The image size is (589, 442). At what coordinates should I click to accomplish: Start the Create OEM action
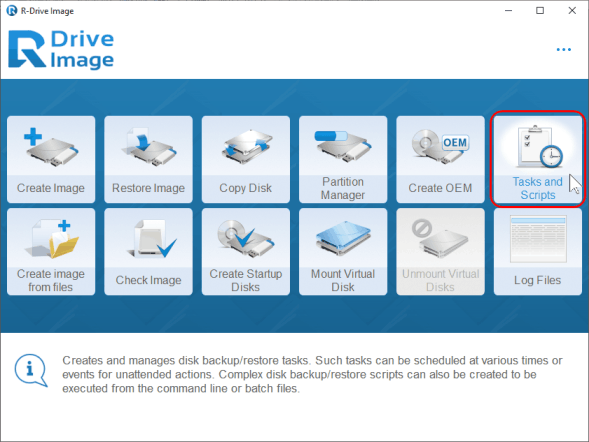click(440, 159)
